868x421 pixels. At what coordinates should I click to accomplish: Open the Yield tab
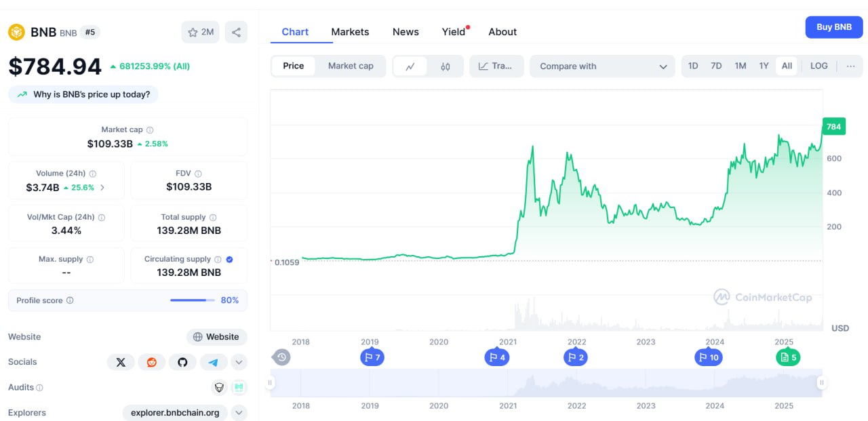pos(454,32)
